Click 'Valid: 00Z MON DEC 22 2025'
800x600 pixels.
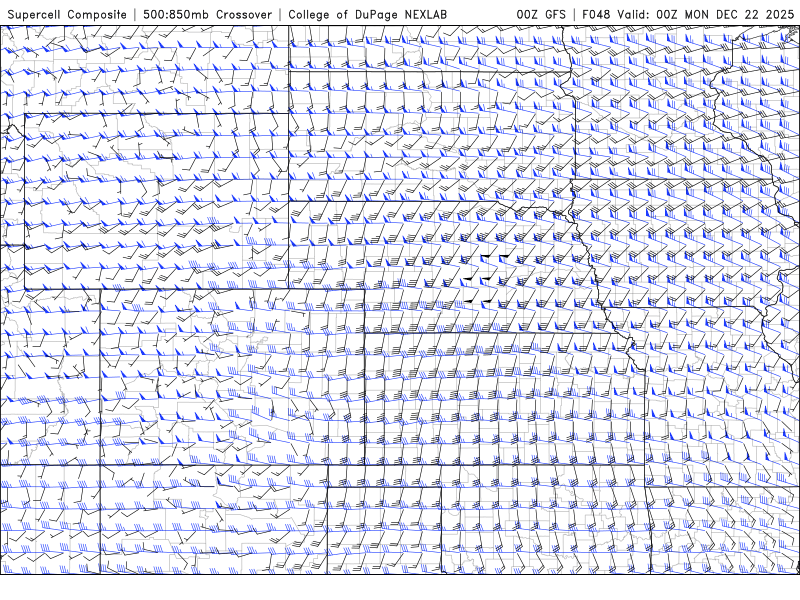click(x=705, y=14)
